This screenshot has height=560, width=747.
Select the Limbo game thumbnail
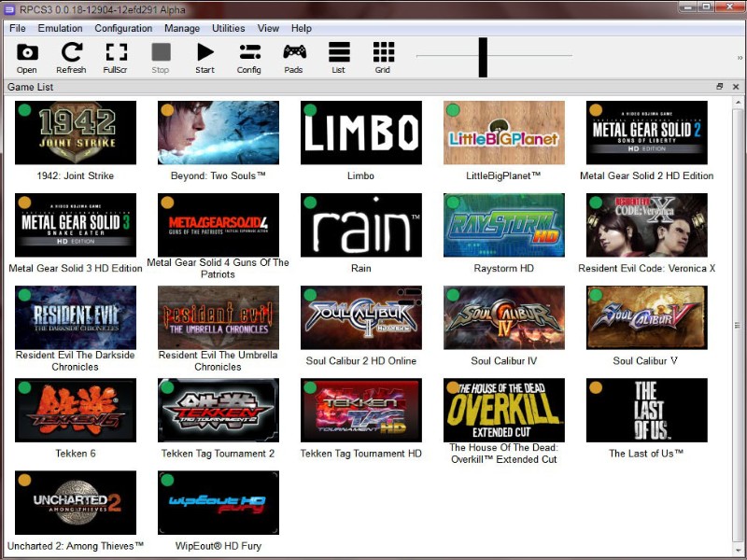(361, 133)
